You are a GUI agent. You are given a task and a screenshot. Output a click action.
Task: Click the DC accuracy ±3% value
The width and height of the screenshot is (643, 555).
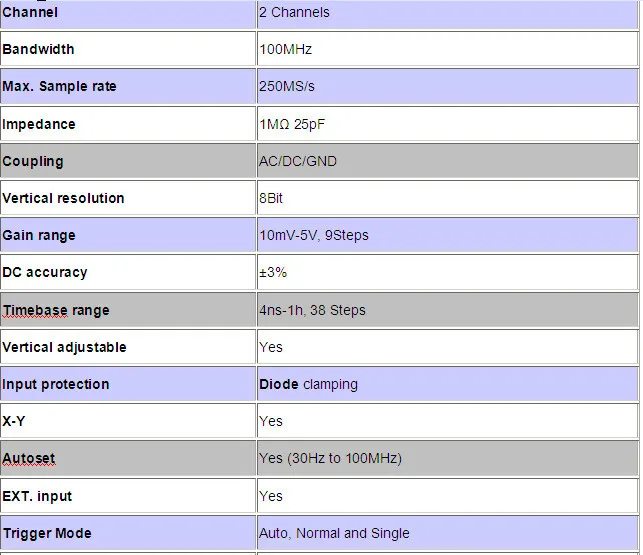tap(273, 272)
